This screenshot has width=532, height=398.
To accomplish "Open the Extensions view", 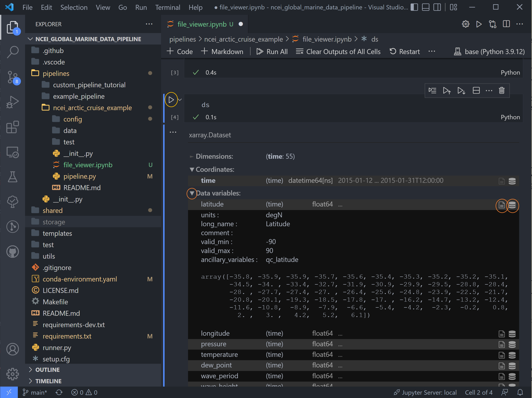I will (12, 127).
